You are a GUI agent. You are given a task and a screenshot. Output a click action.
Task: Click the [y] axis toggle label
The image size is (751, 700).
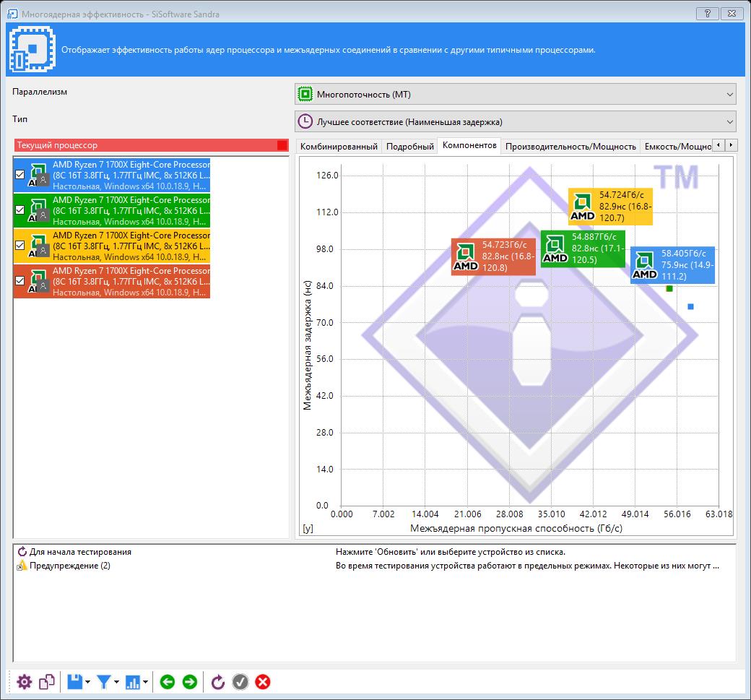[308, 528]
